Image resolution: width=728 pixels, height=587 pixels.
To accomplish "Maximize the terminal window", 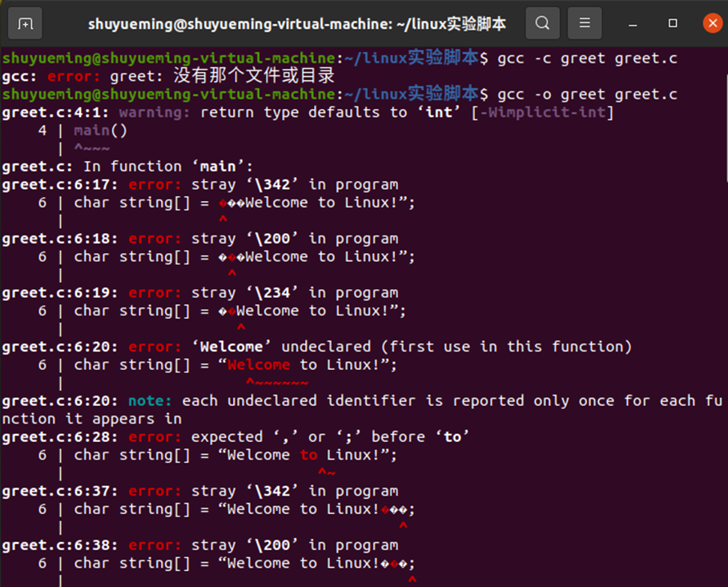I will coord(672,23).
